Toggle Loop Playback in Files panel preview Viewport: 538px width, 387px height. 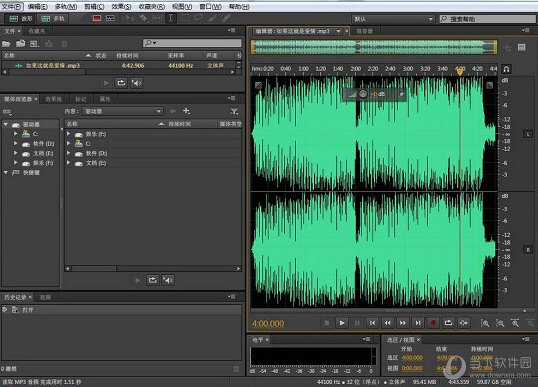pos(121,83)
